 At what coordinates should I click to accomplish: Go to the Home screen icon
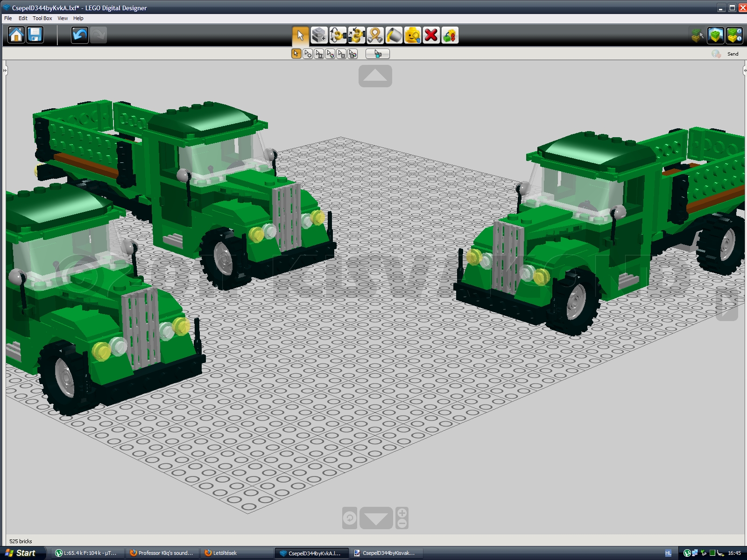click(16, 35)
